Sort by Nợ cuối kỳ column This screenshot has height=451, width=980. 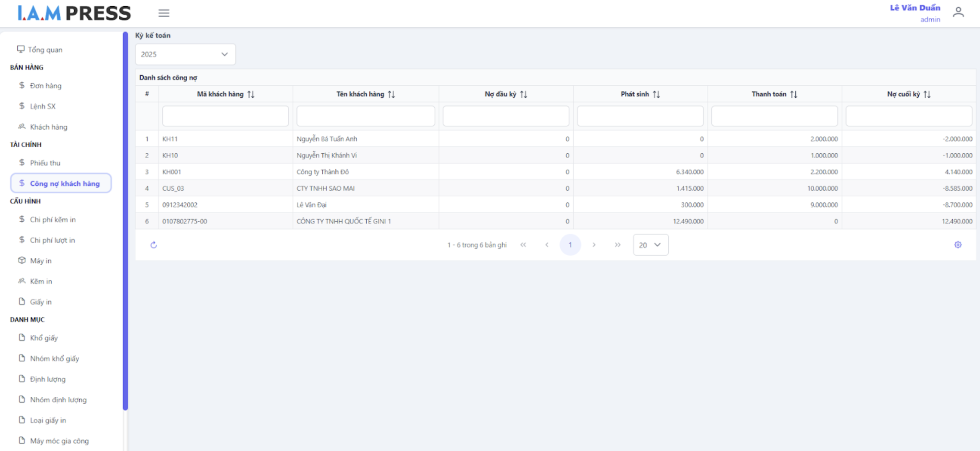[x=927, y=94]
